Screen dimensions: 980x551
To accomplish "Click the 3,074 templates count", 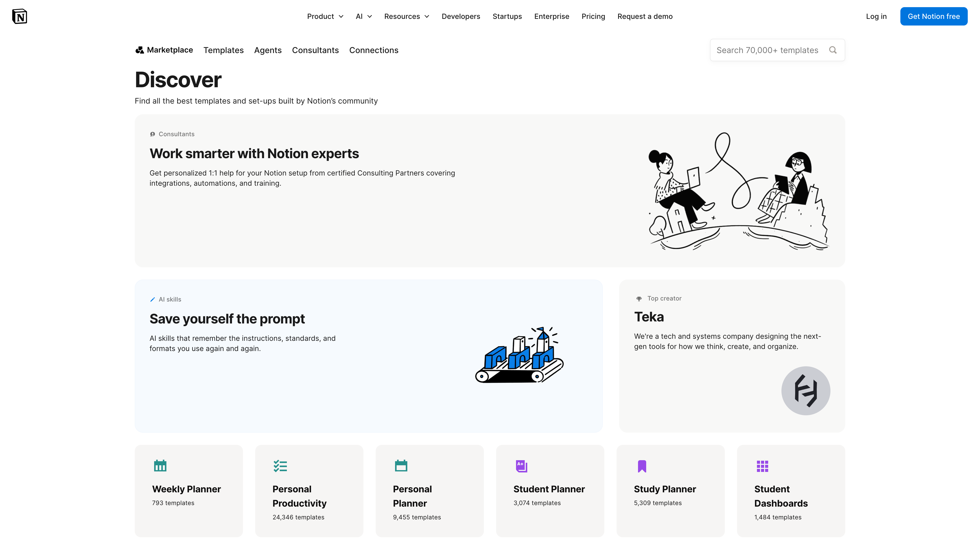I will 537,503.
